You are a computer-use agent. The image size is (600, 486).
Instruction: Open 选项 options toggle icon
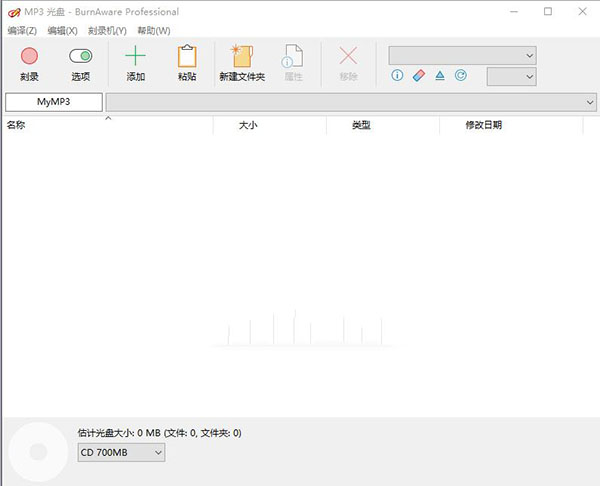click(80, 56)
